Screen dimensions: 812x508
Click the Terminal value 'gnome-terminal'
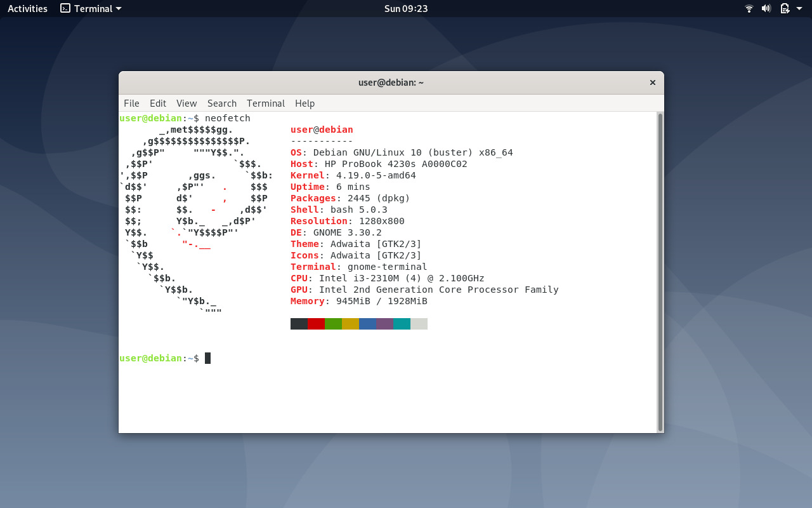388,267
